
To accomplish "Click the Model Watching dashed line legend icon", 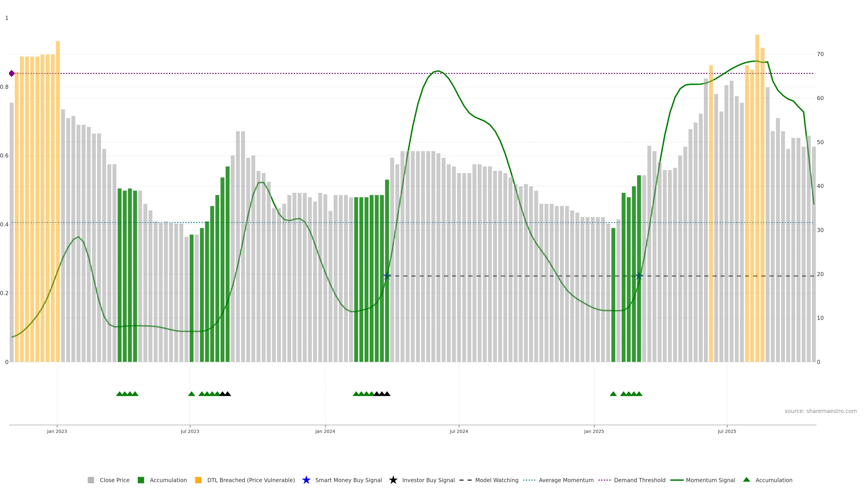I will tap(466, 480).
